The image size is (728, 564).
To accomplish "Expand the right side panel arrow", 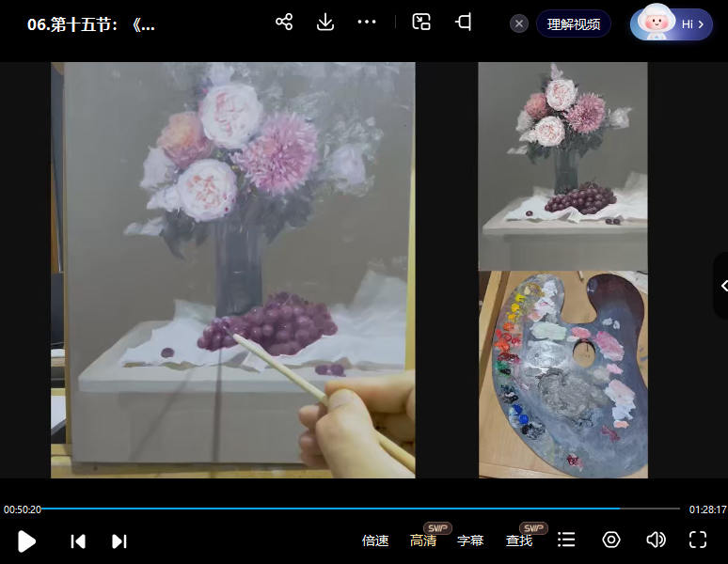I will pyautogui.click(x=722, y=286).
